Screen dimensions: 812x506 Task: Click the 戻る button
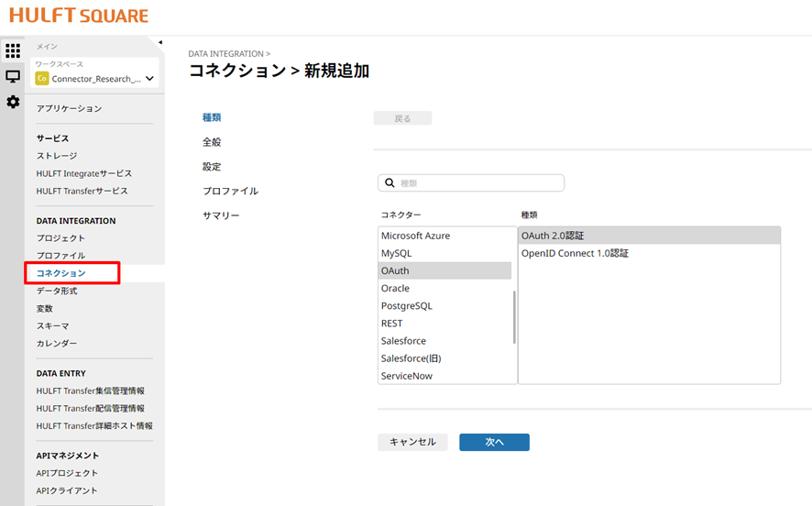click(402, 118)
